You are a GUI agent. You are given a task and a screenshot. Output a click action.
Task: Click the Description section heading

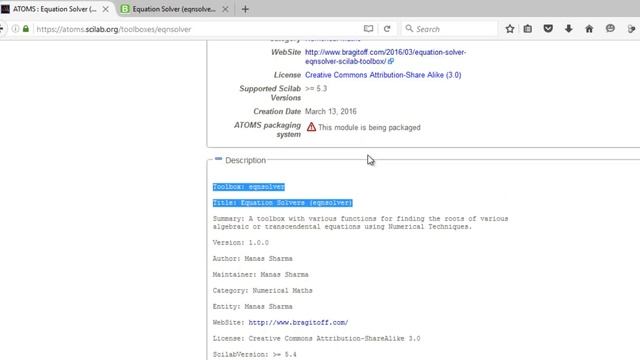[245, 160]
